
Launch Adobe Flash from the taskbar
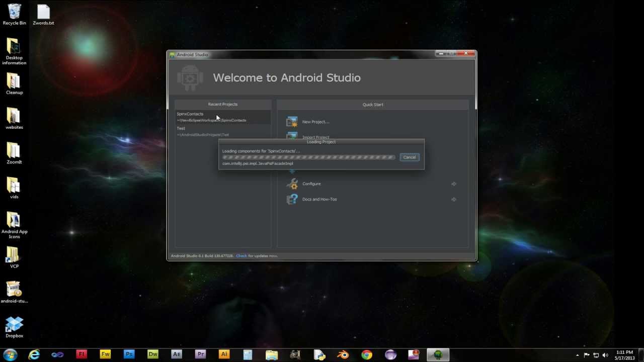[81, 354]
